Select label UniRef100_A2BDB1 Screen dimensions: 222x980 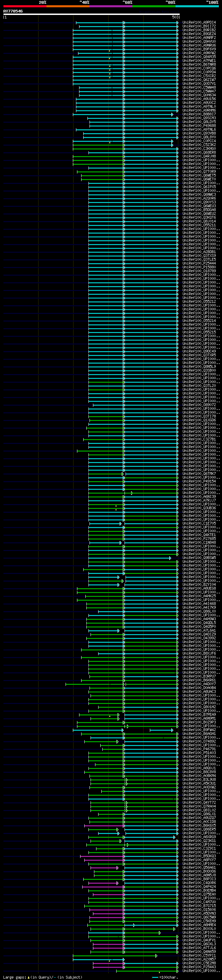click(199, 252)
